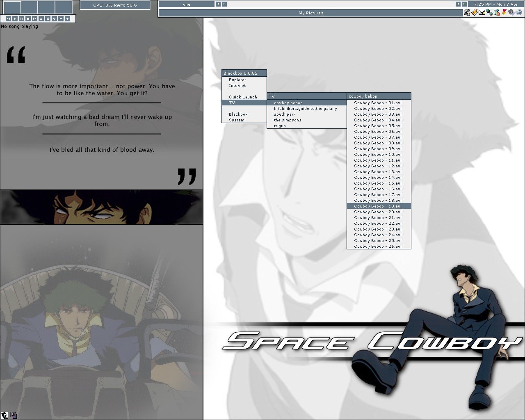Screen dimensions: 525x420
Task: Click the overlapping windows icon at bottom left
Action: click(x=14, y=415)
